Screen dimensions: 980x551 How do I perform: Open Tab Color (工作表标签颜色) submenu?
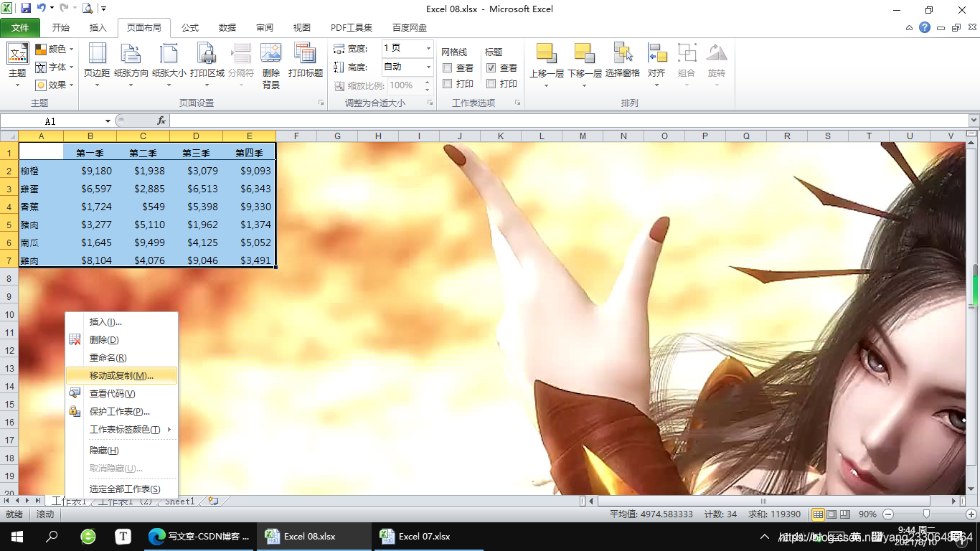click(x=121, y=430)
